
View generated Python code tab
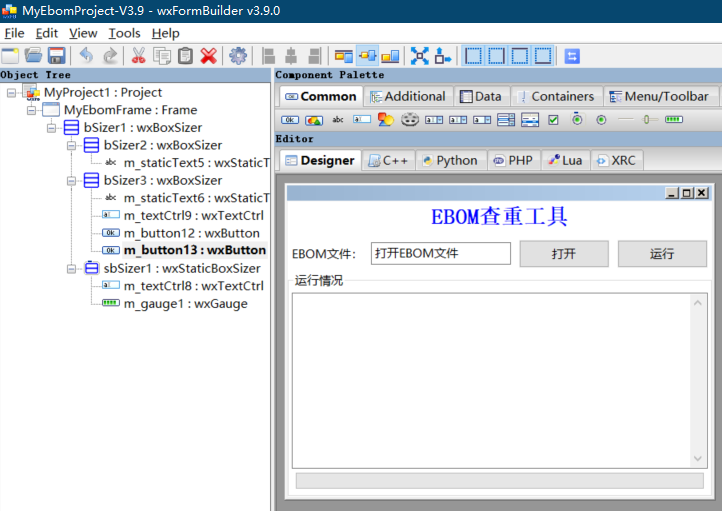(451, 161)
